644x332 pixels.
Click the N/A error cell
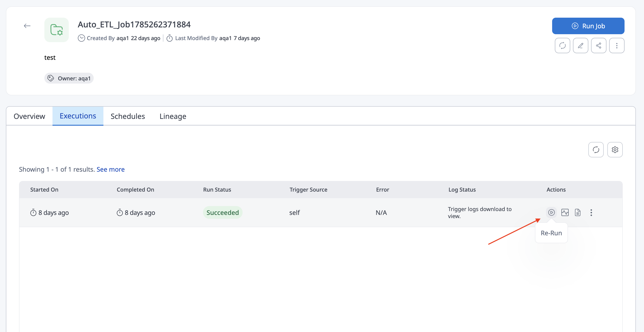[381, 213]
